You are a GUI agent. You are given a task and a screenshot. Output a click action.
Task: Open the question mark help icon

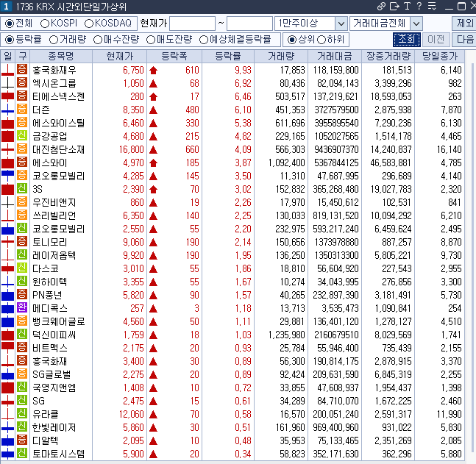[419, 6]
